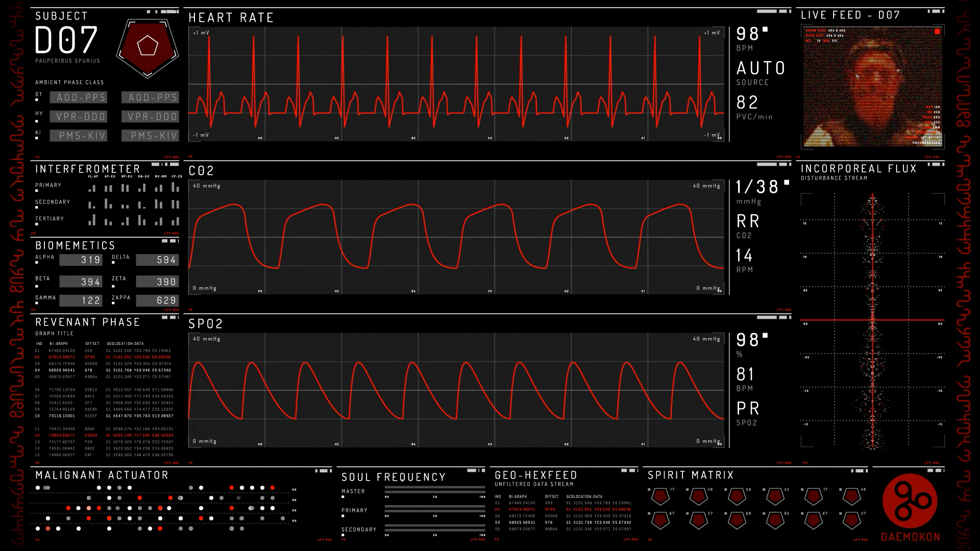Click the RR CO2 readout label
Image resolution: width=980 pixels, height=551 pixels.
point(748,221)
